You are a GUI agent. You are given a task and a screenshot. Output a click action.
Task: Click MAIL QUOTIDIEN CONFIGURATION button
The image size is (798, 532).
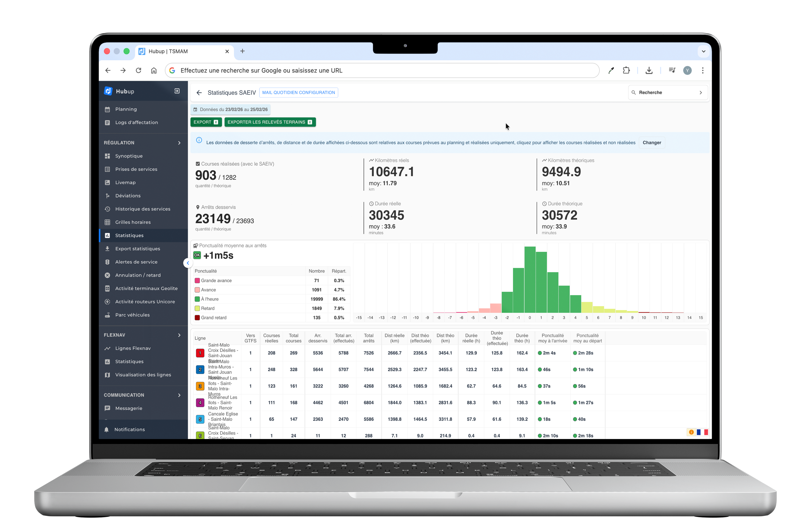tap(298, 93)
